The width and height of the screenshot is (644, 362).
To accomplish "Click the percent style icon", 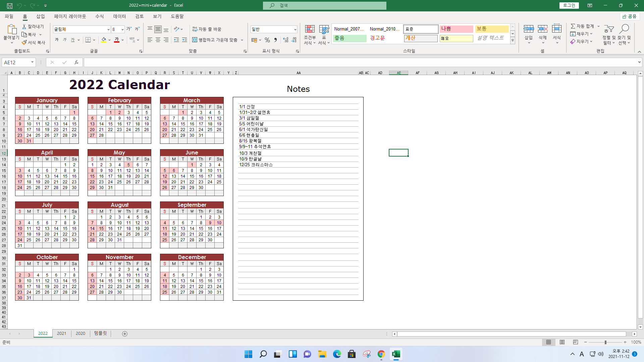I will (267, 40).
